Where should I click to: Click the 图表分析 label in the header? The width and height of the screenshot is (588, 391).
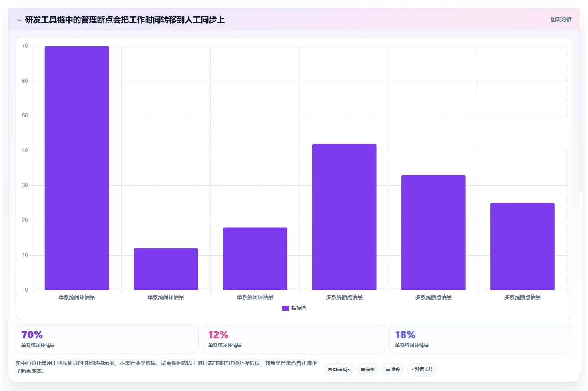coord(561,19)
